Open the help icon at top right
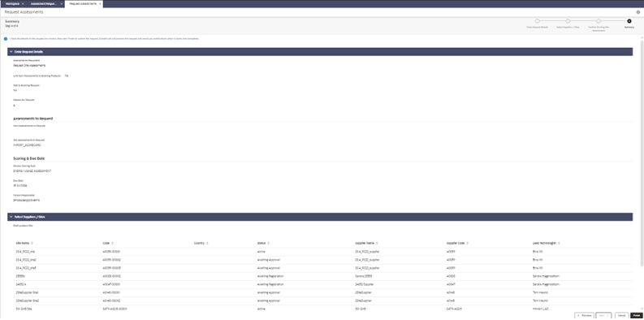Screen dimensions: 644x320 point(638,12)
